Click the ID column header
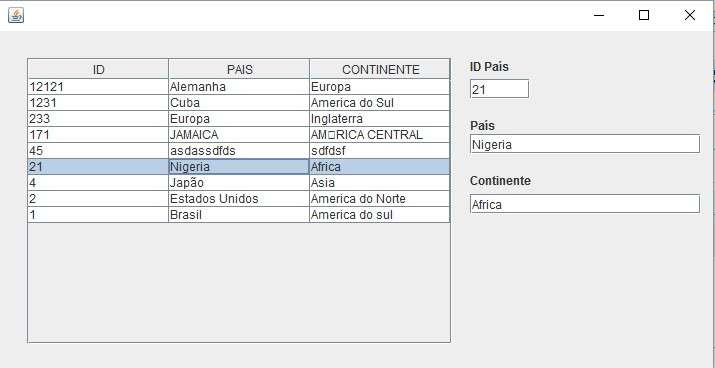The height and width of the screenshot is (368, 715). (98, 69)
